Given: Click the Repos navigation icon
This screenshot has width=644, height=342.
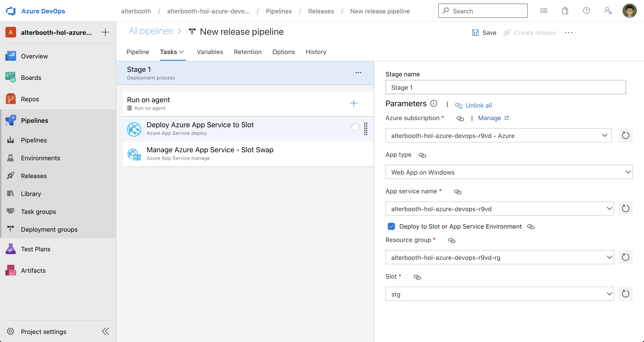Looking at the screenshot, I should point(11,99).
